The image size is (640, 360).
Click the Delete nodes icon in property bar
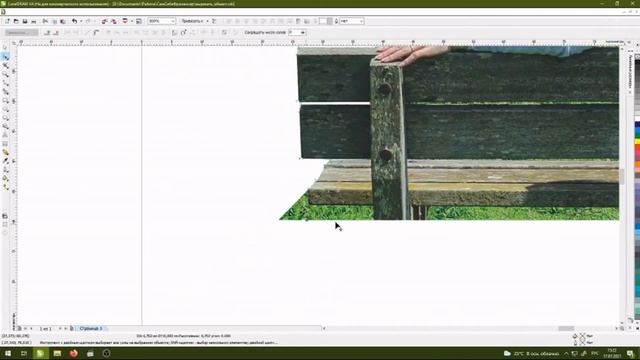coord(56,33)
